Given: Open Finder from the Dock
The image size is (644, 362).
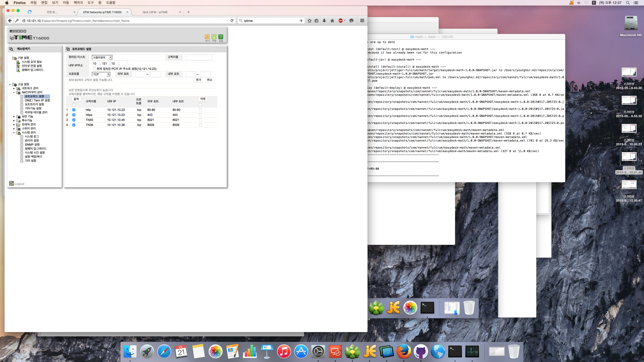Looking at the screenshot, I should [x=130, y=351].
